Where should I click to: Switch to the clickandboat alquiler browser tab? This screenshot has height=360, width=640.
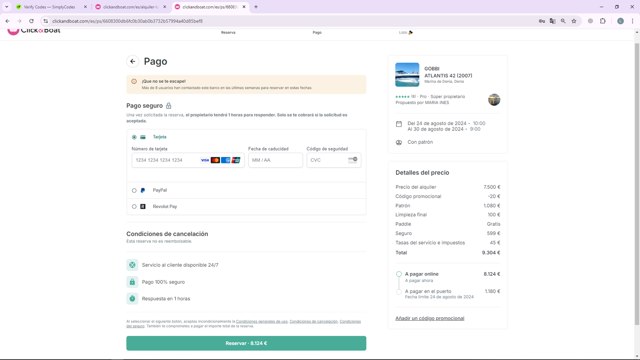pyautogui.click(x=131, y=7)
